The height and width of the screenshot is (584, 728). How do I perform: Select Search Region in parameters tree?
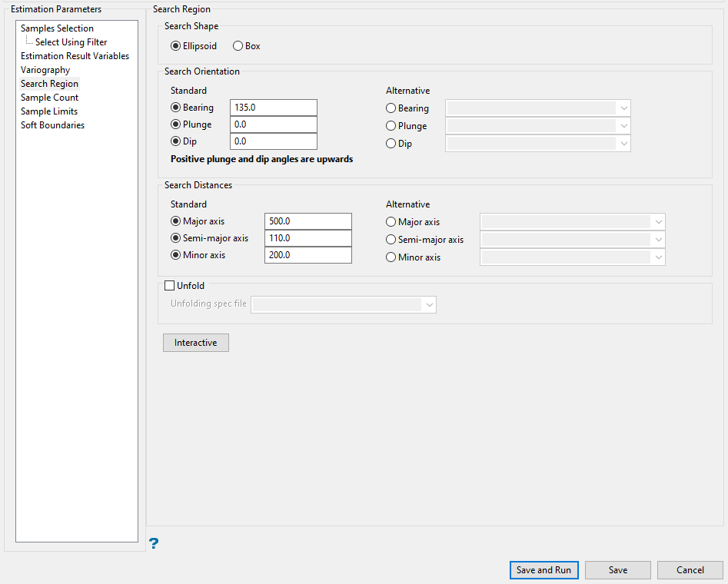pos(49,84)
